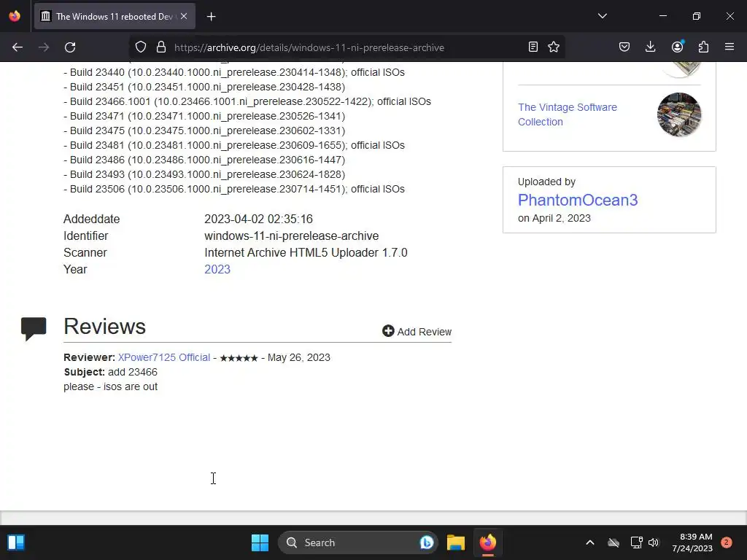Open the extensions puzzle icon
The height and width of the screenshot is (560, 747).
coord(703,47)
